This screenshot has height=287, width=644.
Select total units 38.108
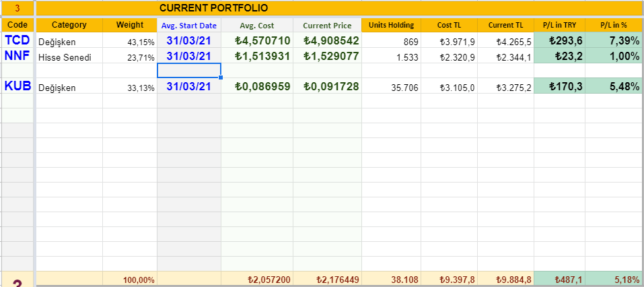[391, 279]
